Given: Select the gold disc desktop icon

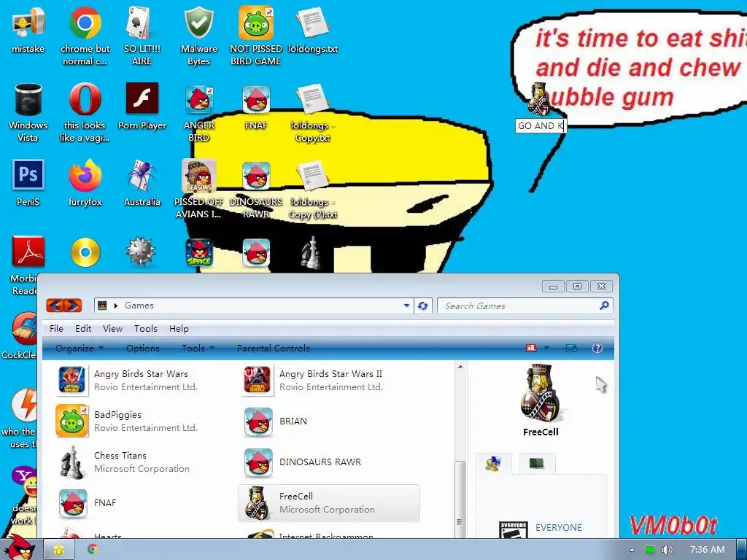Looking at the screenshot, I should click(85, 252).
